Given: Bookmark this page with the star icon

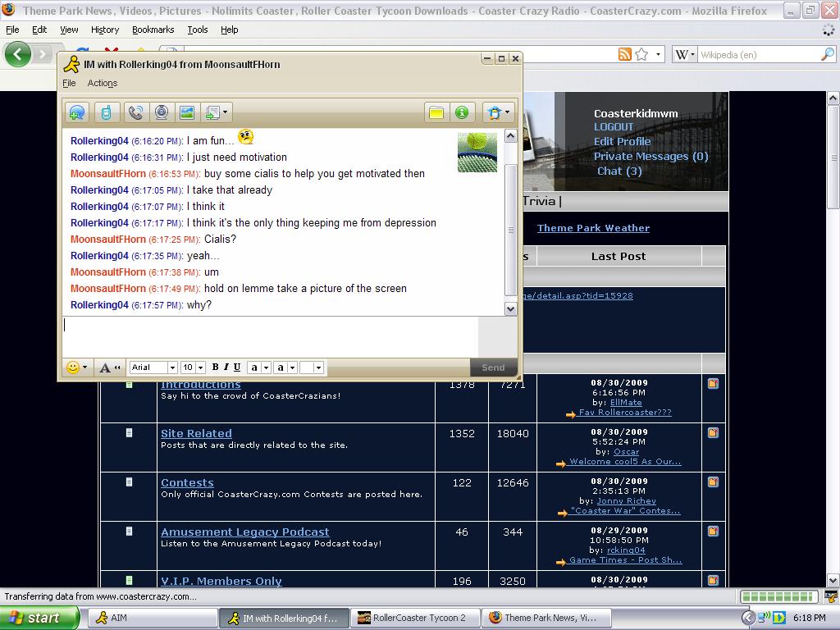Looking at the screenshot, I should tap(641, 54).
